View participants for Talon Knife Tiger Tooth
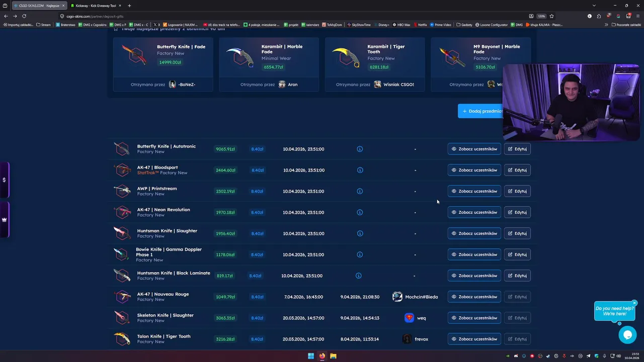 474,339
